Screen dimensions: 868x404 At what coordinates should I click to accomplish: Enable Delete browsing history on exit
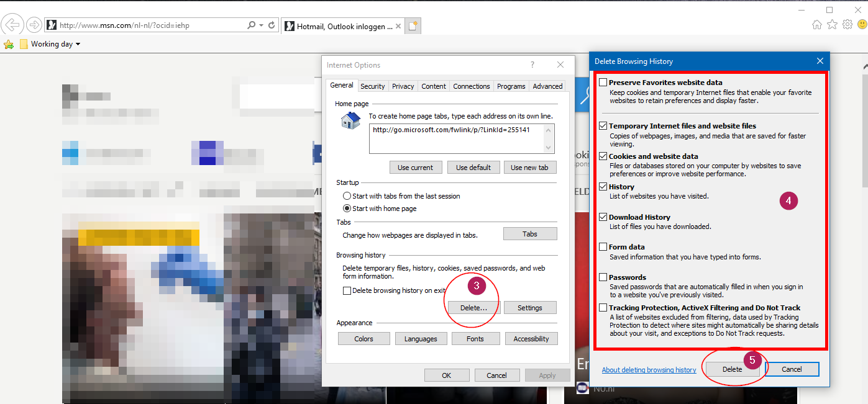(x=347, y=290)
